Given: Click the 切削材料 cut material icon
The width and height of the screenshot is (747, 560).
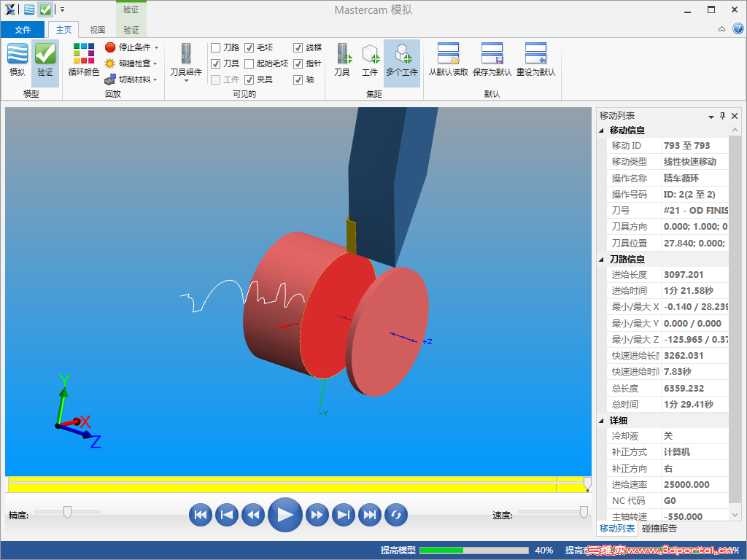Looking at the screenshot, I should (x=110, y=79).
